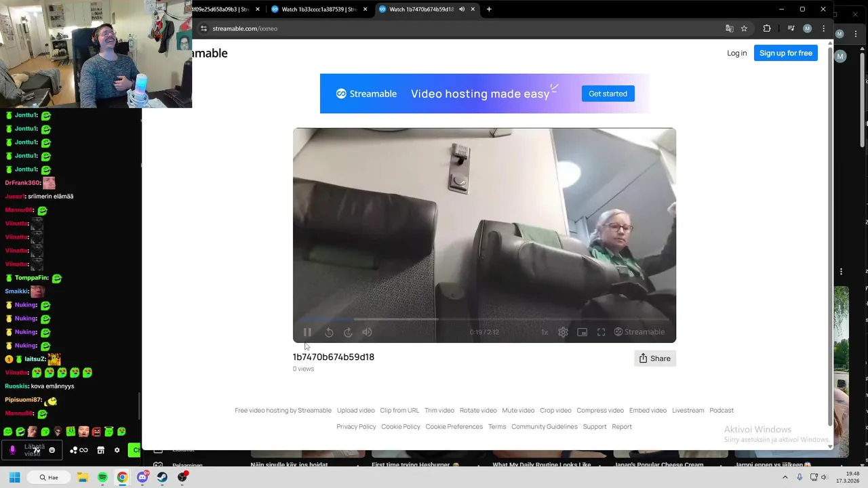This screenshot has width=868, height=488.
Task: Rewind the video a few seconds
Action: (329, 332)
